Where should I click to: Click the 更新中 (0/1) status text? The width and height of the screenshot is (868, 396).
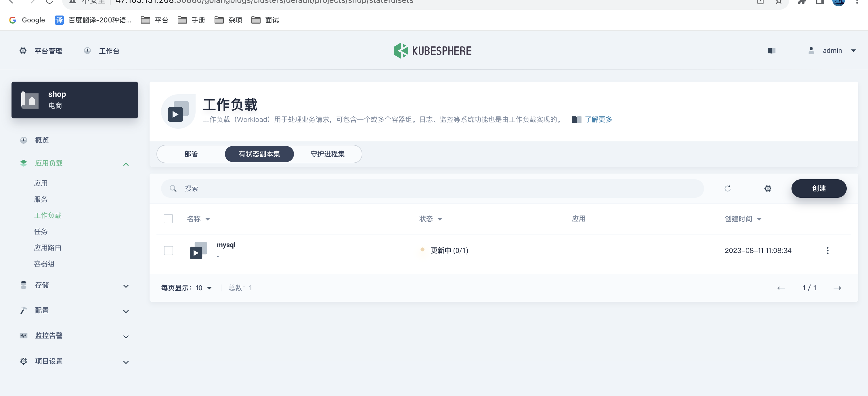pos(450,250)
